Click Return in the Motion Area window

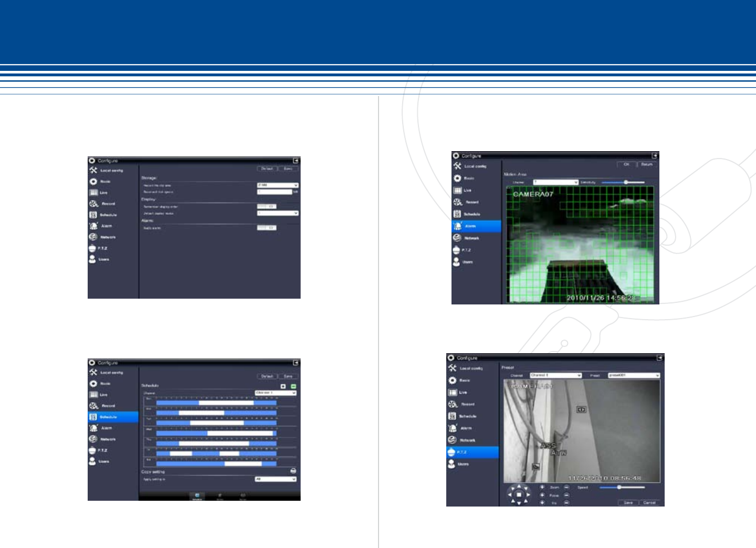[647, 164]
